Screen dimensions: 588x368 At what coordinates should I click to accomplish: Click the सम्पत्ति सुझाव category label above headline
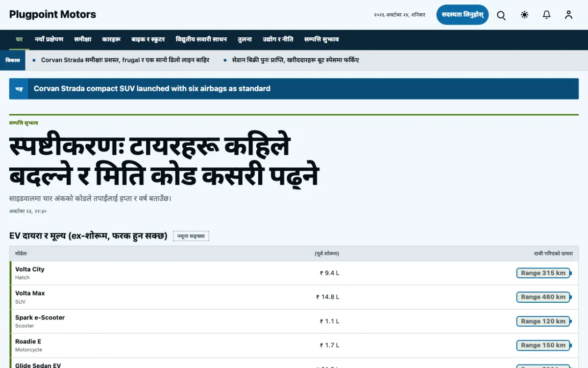[x=24, y=123]
